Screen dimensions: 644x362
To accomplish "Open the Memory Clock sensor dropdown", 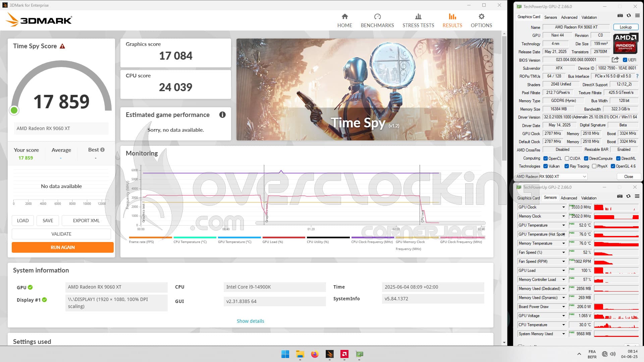I will coord(563,216).
